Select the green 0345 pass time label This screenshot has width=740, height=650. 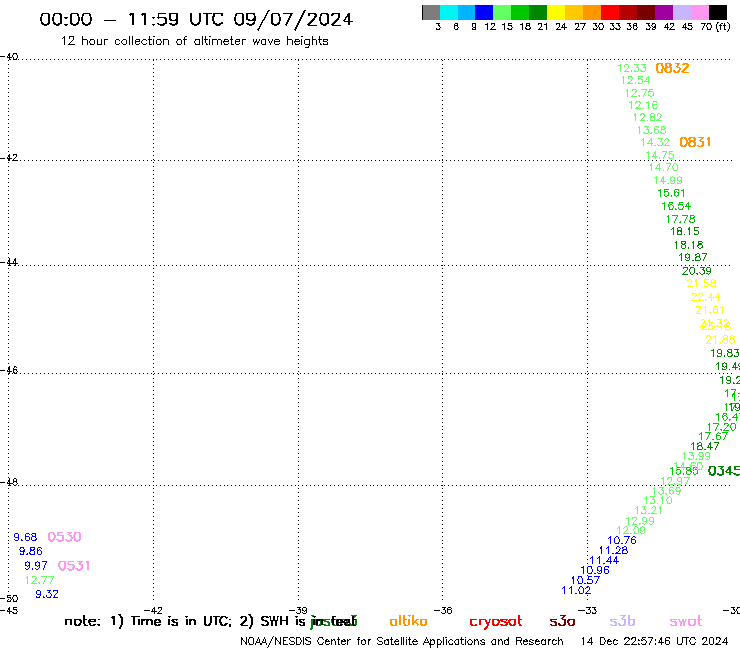pyautogui.click(x=724, y=471)
